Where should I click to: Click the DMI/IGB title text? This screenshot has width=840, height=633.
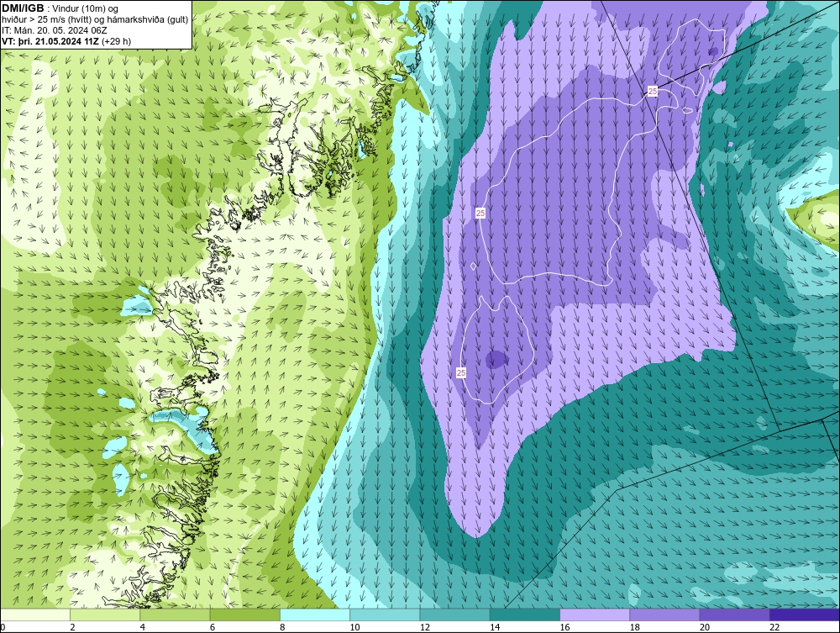pyautogui.click(x=23, y=8)
